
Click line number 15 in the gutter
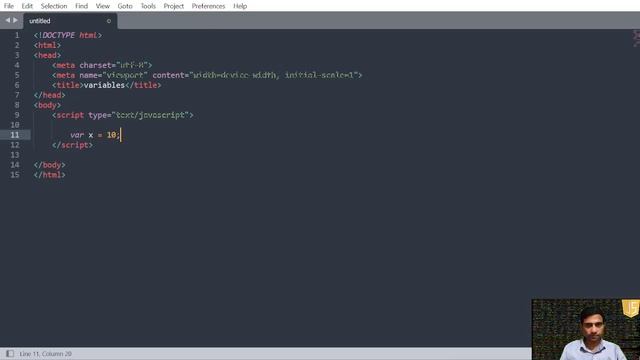pos(15,175)
